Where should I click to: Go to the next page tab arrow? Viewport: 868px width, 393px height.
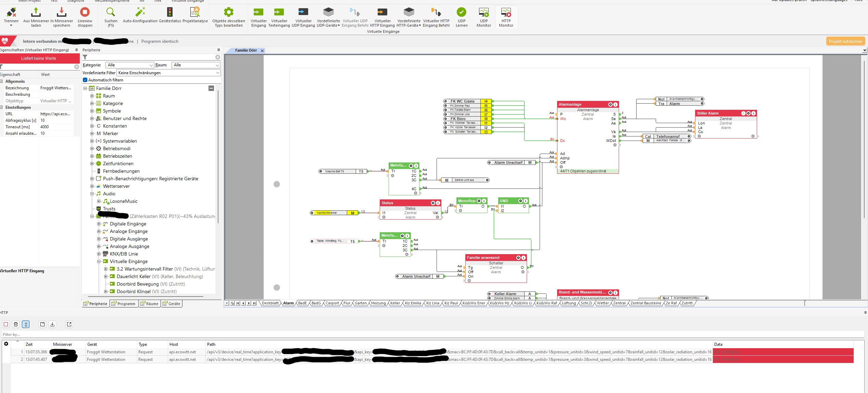point(249,303)
